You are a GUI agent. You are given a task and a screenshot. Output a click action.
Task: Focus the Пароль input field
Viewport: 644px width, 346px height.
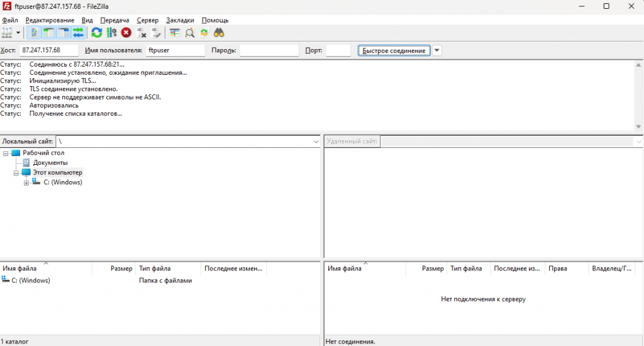pyautogui.click(x=269, y=50)
